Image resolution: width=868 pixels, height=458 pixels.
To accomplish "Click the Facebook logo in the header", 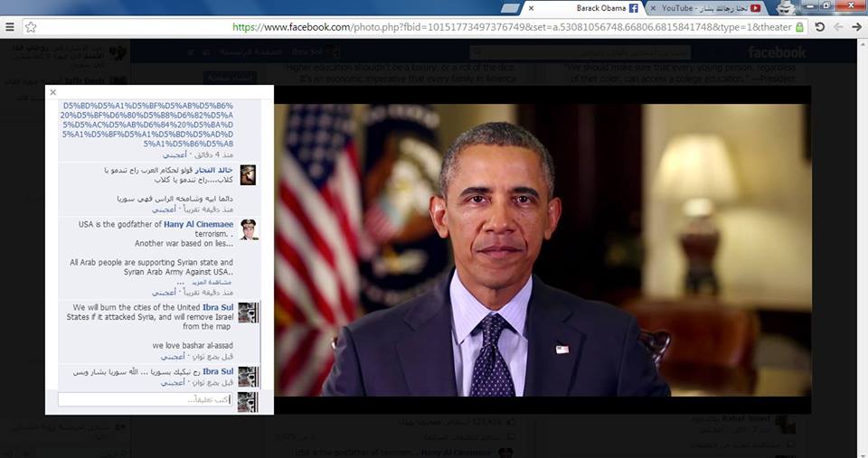I will tap(777, 53).
